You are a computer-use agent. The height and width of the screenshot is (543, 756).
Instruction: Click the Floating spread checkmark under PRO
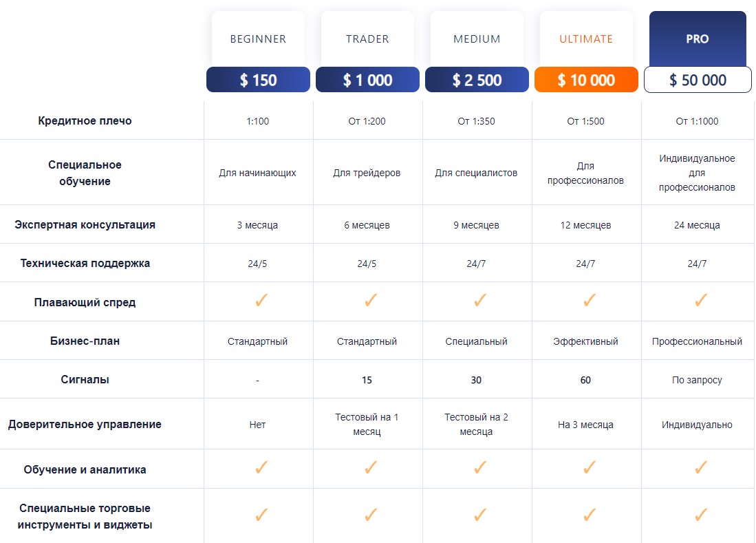coord(701,301)
